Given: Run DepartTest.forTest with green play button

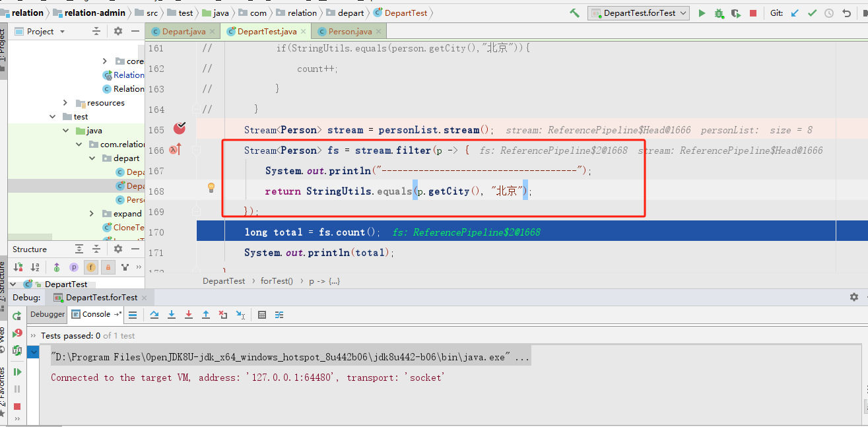Looking at the screenshot, I should [x=702, y=13].
